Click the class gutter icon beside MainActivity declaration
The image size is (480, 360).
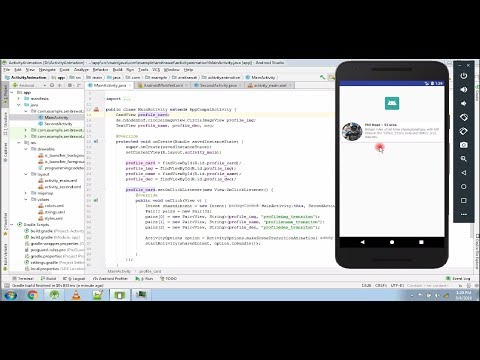click(96, 109)
